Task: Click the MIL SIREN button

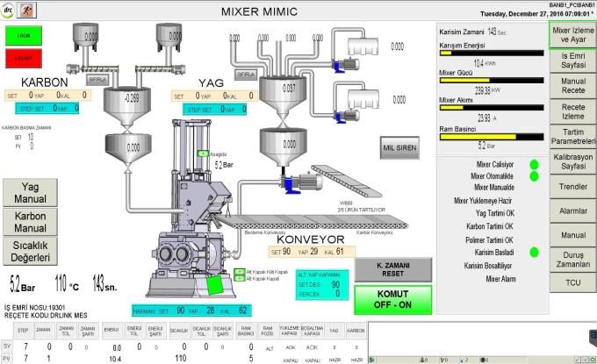Action: pos(399,148)
